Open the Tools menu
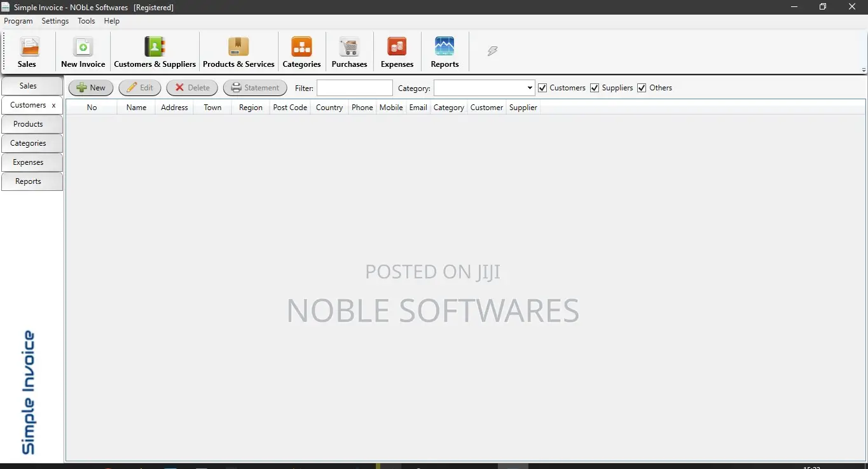This screenshot has width=868, height=469. pos(86,21)
